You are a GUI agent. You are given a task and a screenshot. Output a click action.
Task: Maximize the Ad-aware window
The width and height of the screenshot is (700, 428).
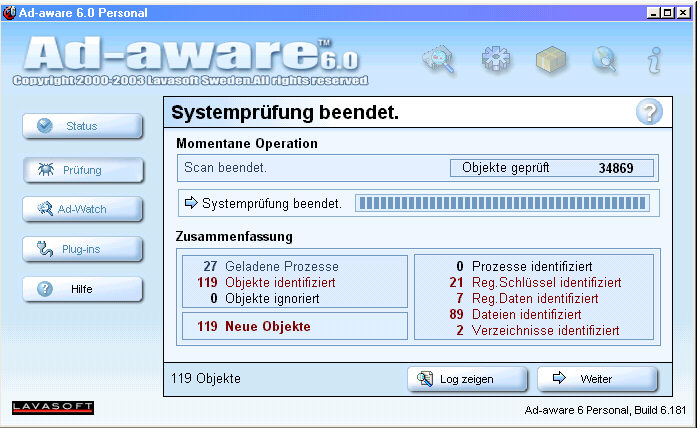[x=668, y=13]
